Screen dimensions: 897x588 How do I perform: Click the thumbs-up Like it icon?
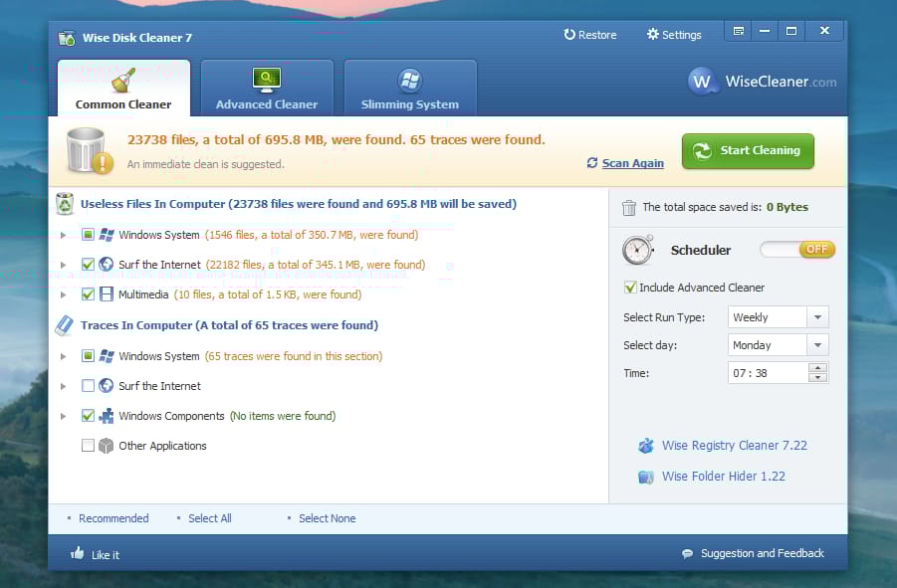pyautogui.click(x=78, y=552)
